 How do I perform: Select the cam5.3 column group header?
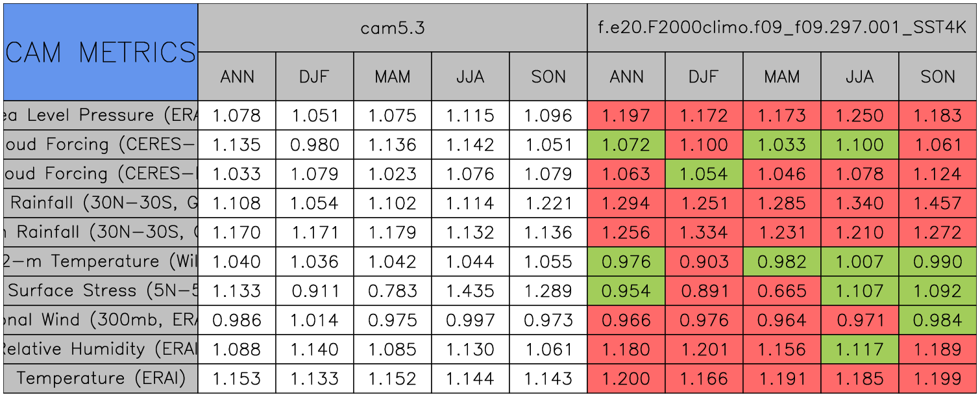click(392, 28)
